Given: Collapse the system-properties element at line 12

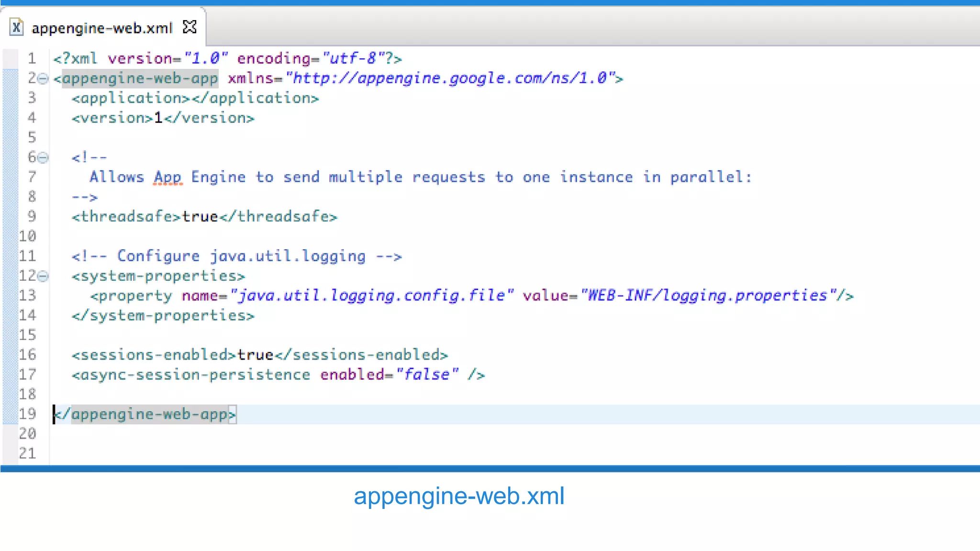Looking at the screenshot, I should coord(43,276).
